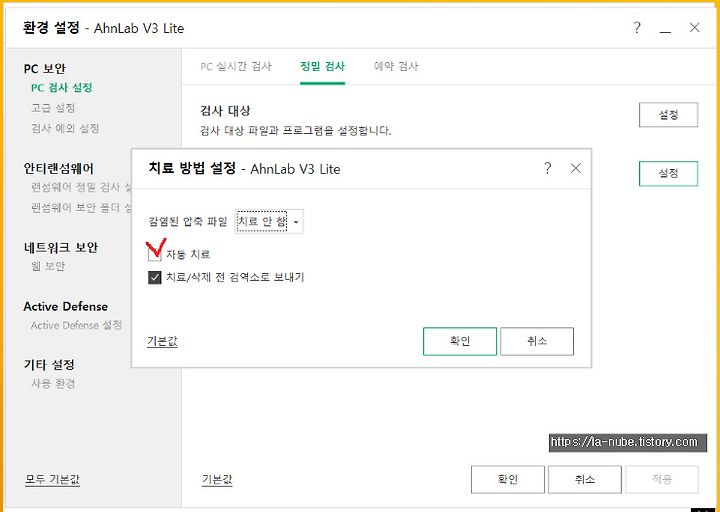
Task: Open 랜섬웨어 보안 폴더 sidebar item
Action: (x=81, y=208)
